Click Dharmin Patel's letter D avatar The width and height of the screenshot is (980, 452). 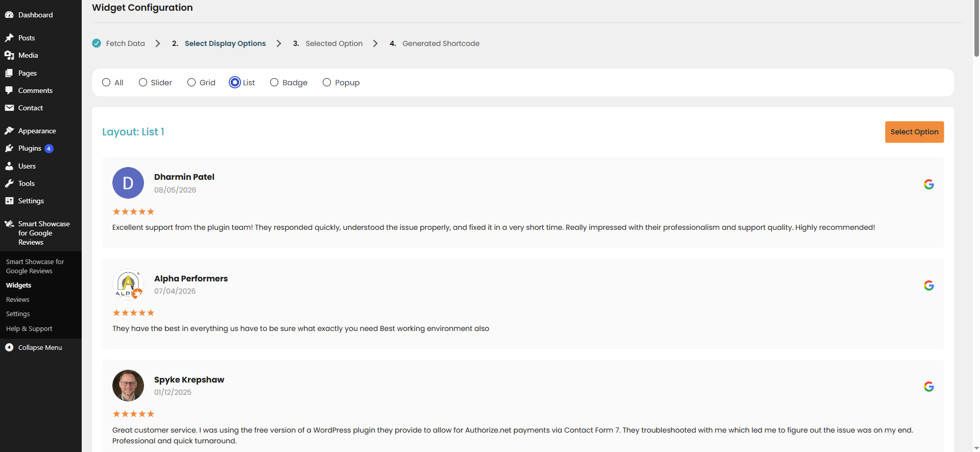[x=128, y=183]
